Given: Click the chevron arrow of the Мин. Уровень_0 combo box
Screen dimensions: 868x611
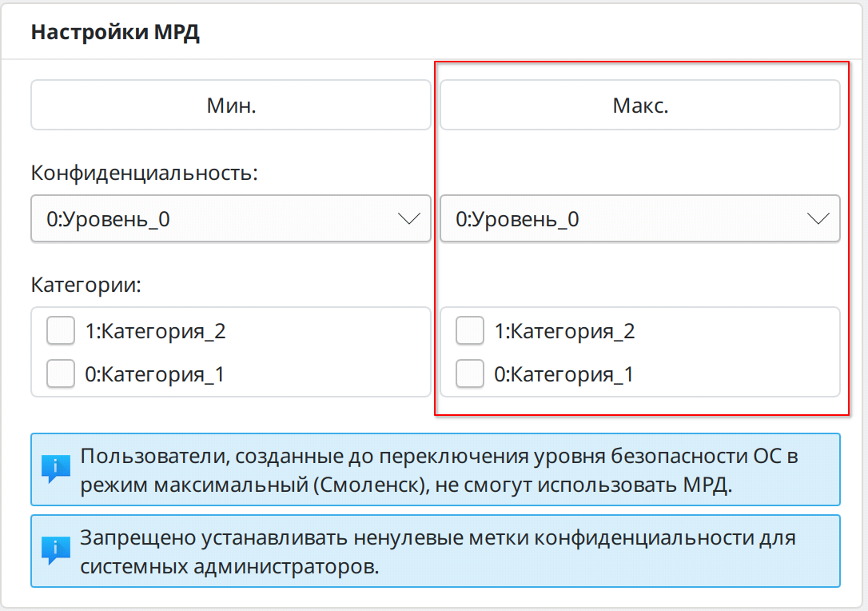Looking at the screenshot, I should 409,219.
